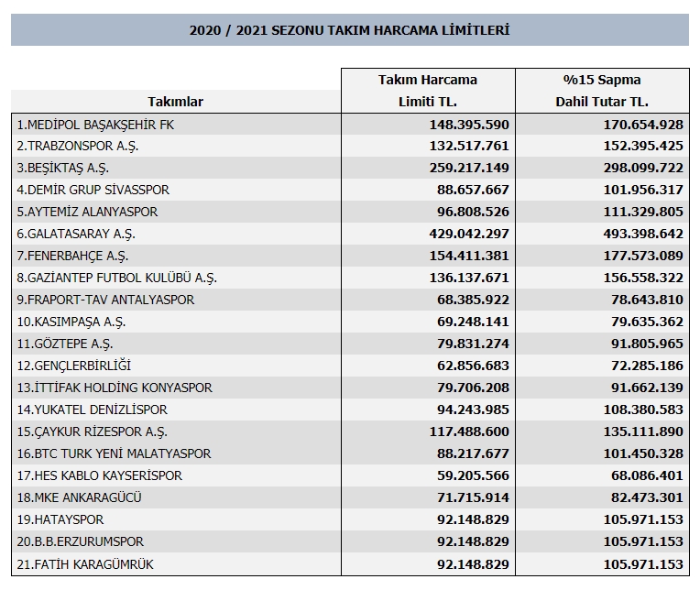
Task: Click the value 148.395.590
Action: click(x=469, y=125)
